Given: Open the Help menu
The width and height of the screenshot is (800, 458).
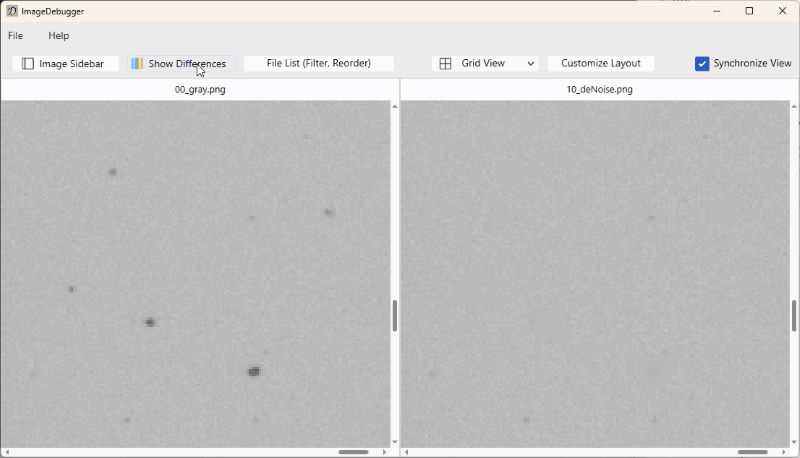Looking at the screenshot, I should [x=59, y=36].
